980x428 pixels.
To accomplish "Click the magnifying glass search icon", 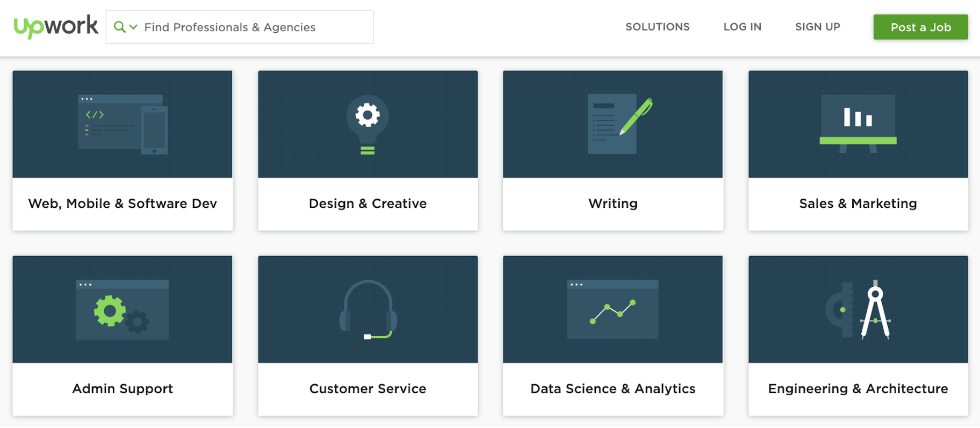I will click(x=119, y=27).
